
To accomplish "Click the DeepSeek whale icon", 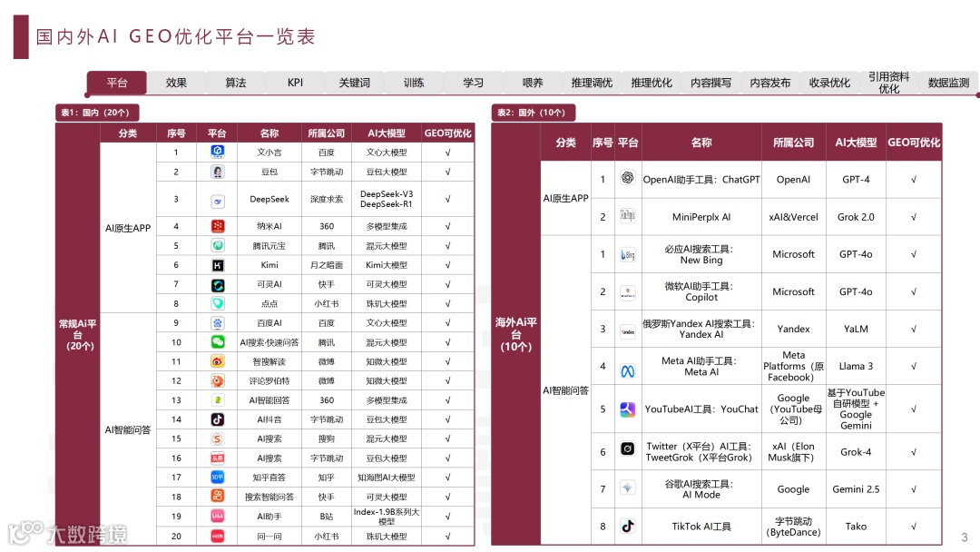I will (218, 202).
